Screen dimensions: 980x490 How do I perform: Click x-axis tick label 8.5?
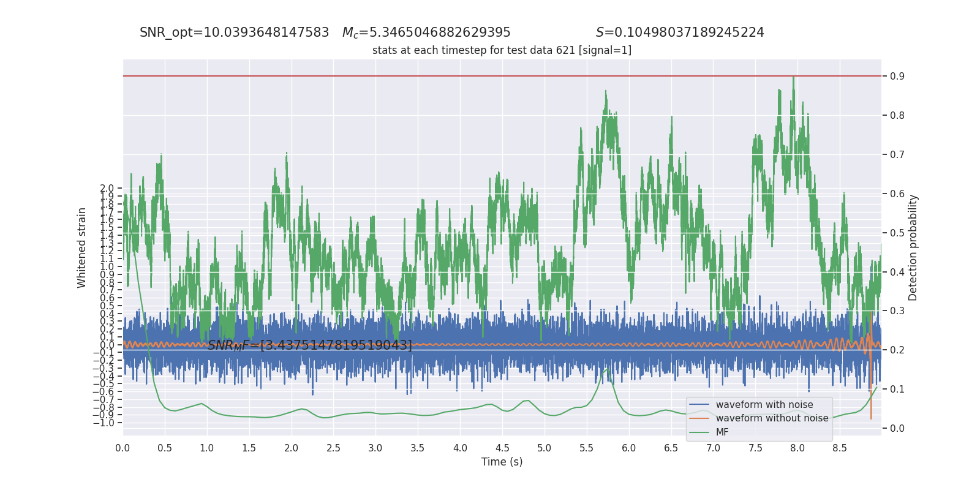click(x=840, y=448)
